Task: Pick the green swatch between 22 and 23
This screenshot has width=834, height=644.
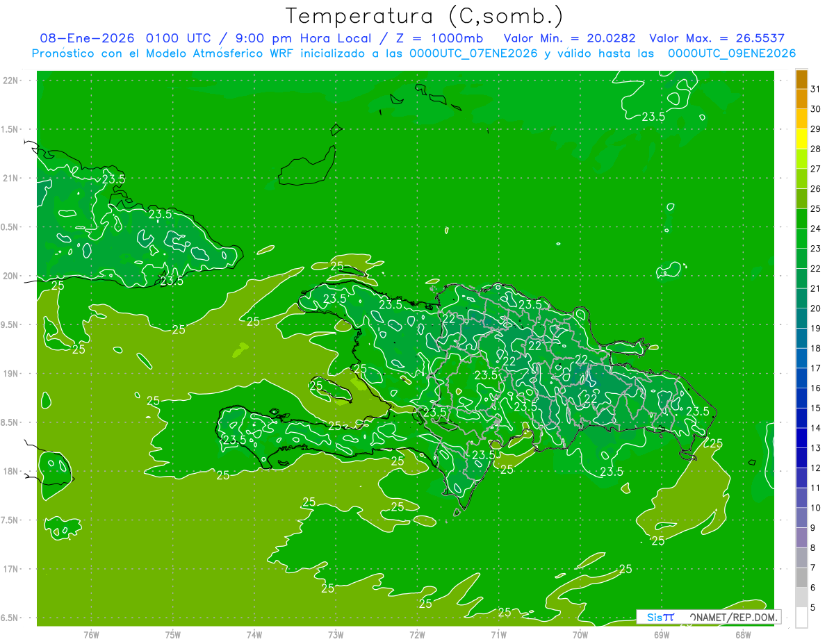Action: tap(801, 258)
